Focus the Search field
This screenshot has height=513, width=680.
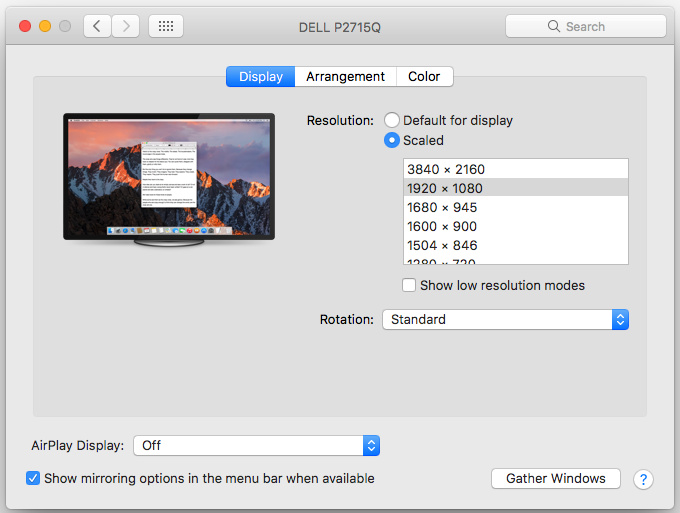click(x=585, y=26)
